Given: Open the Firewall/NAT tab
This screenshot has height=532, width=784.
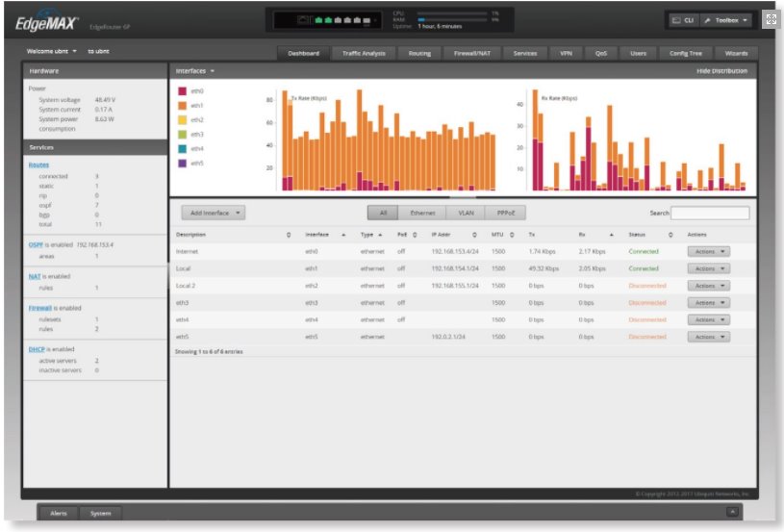Looking at the screenshot, I should tap(471, 53).
